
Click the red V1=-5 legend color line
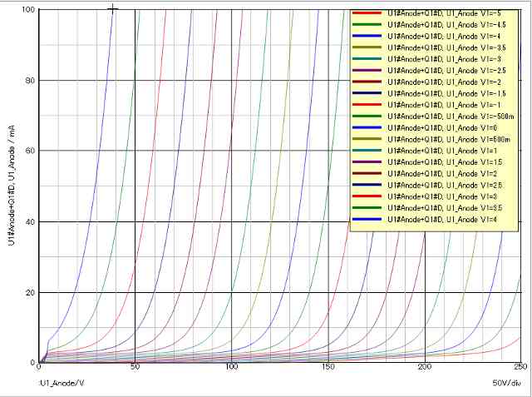(x=367, y=15)
